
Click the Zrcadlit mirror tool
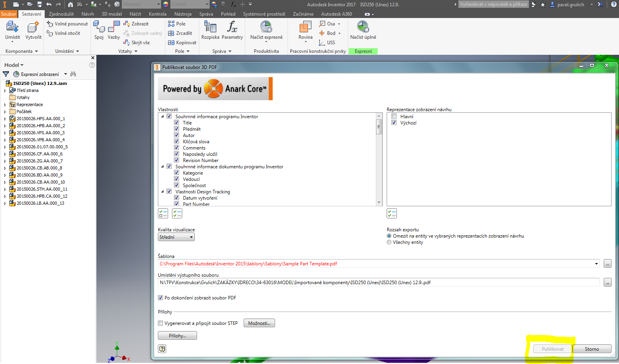coord(180,33)
